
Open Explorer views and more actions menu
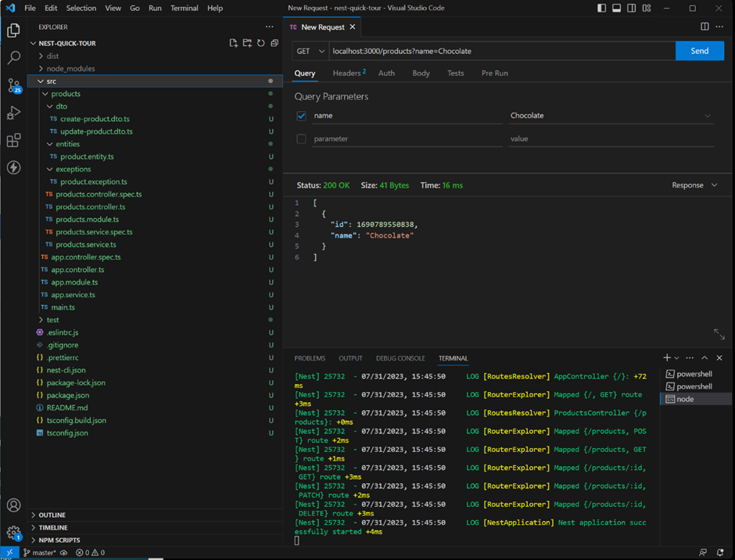269,27
